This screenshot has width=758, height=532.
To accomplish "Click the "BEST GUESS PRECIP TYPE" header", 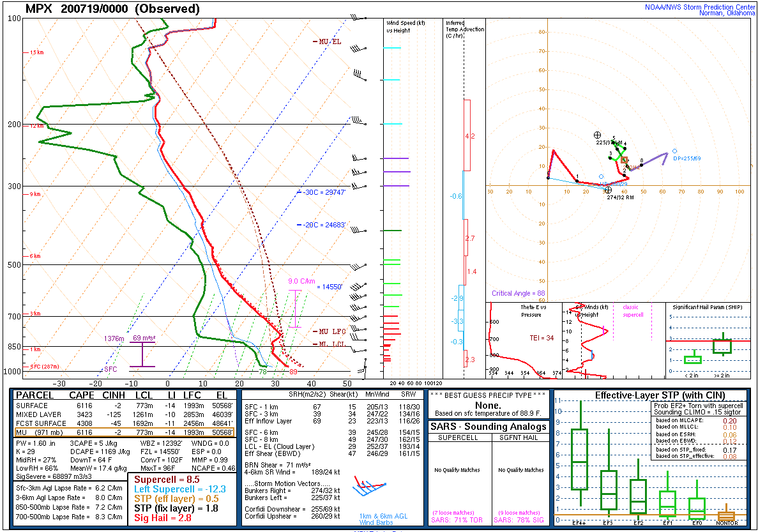I will pos(487,395).
